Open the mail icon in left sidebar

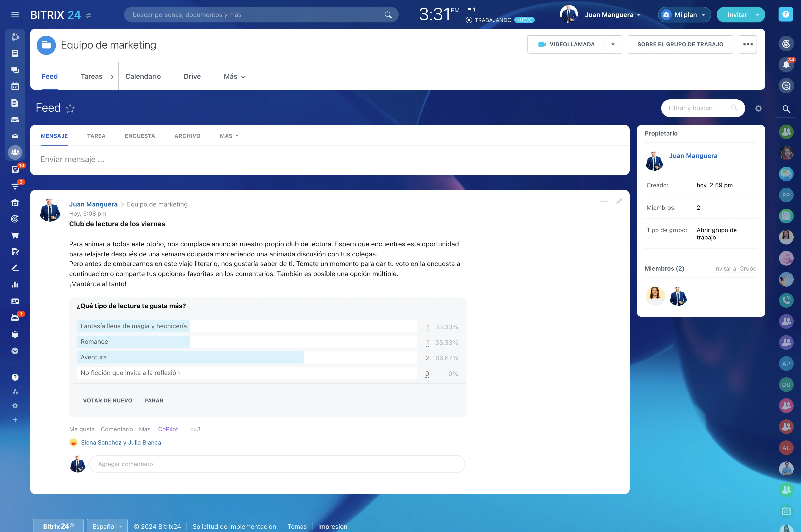click(15, 136)
